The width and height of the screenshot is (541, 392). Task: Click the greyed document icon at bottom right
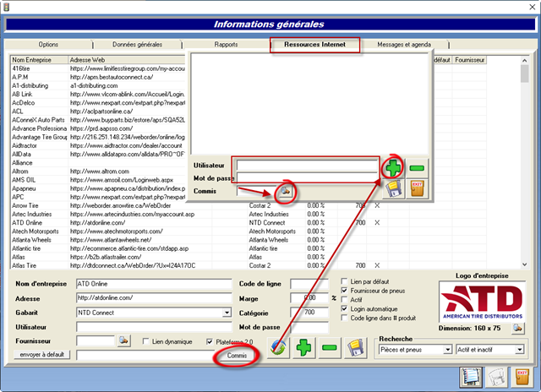[x=496, y=377]
